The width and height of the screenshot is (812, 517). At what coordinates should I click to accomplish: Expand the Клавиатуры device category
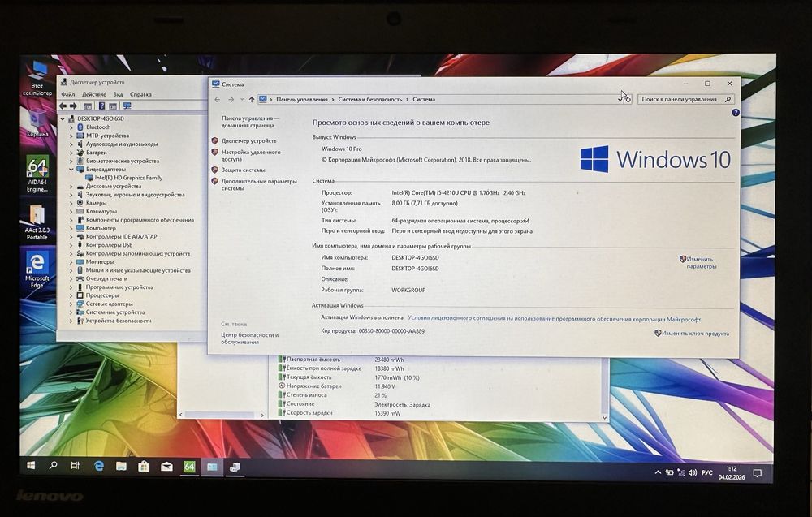point(71,212)
